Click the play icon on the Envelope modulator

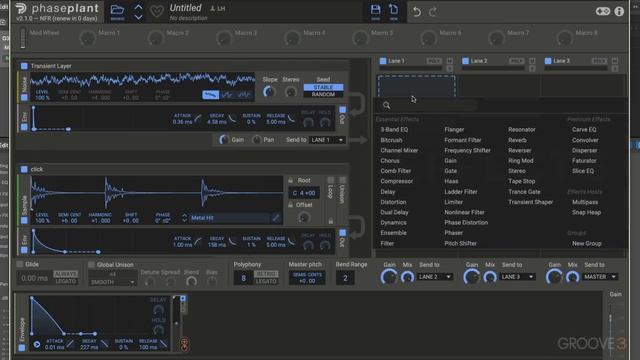point(37,344)
